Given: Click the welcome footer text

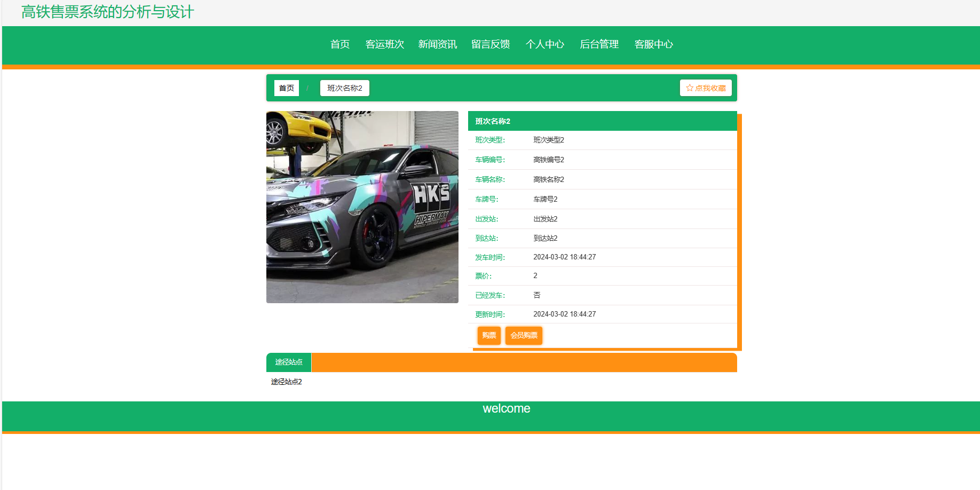Looking at the screenshot, I should [507, 408].
